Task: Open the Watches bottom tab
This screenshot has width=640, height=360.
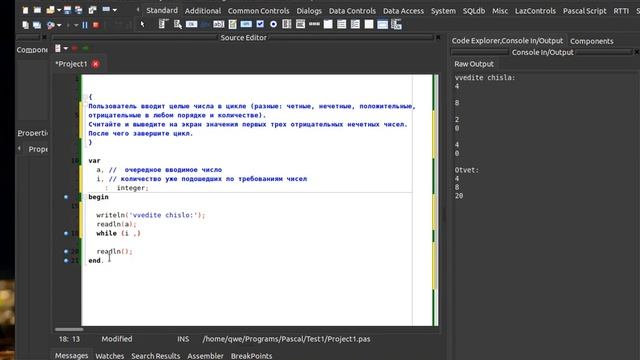Action: click(109, 356)
